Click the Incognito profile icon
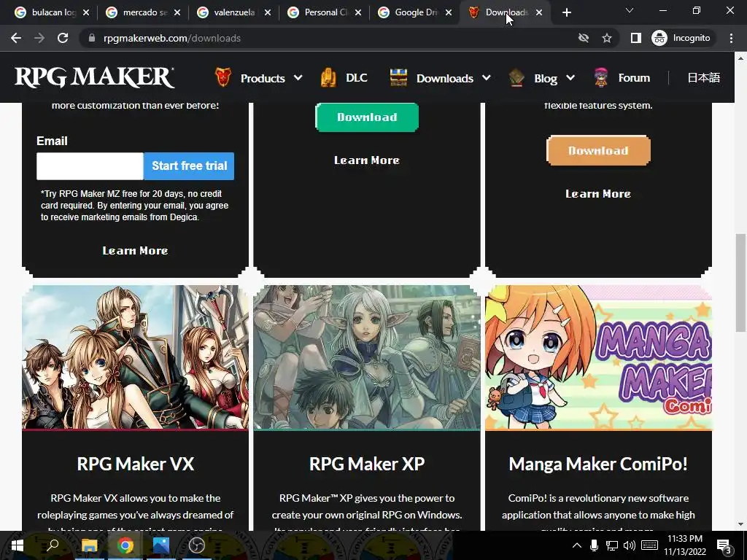 point(659,38)
